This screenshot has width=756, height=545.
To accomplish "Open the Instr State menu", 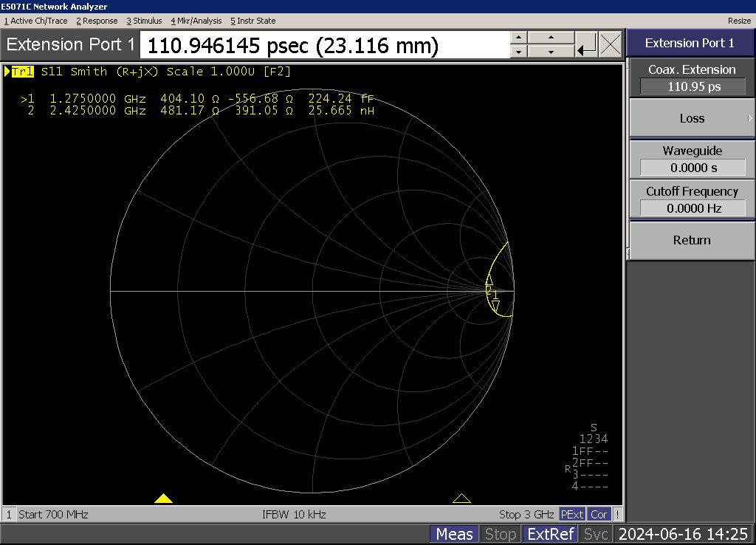I will click(253, 21).
